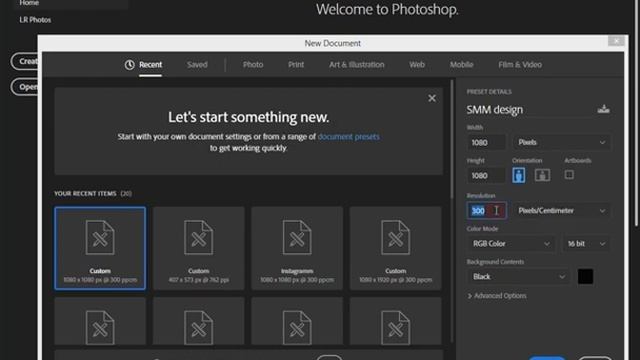This screenshot has width=640, height=360.
Task: Switch to the Web tab
Action: tap(417, 65)
